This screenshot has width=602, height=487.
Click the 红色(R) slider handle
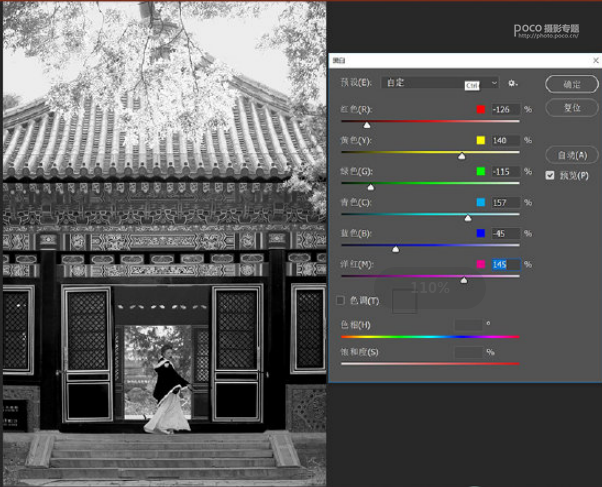point(367,125)
